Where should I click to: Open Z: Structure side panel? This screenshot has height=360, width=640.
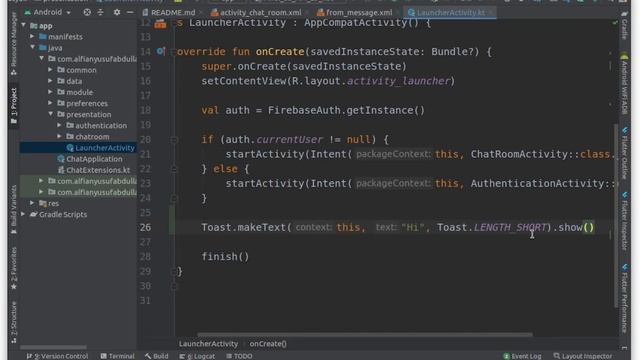tap(13, 322)
